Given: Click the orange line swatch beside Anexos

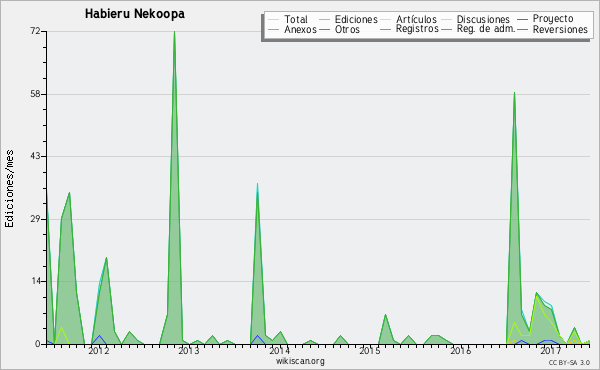Looking at the screenshot, I should (274, 29).
